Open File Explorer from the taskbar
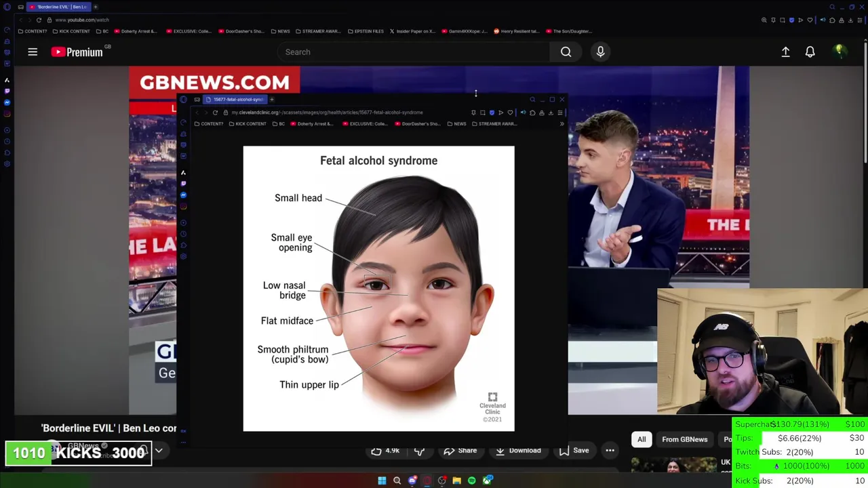868x488 pixels. click(x=457, y=481)
